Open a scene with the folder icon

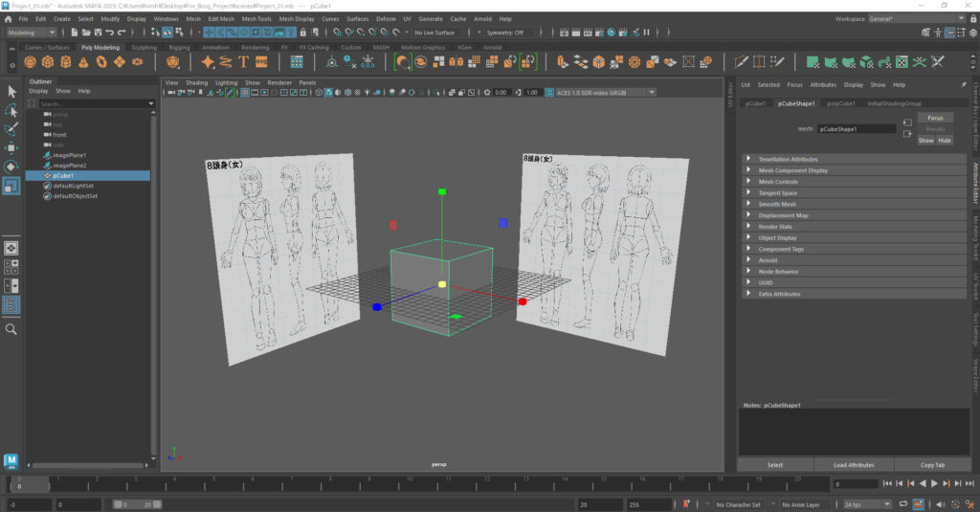pyautogui.click(x=86, y=33)
